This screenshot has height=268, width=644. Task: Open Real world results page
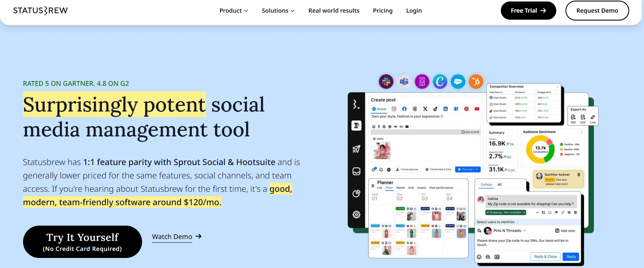tap(334, 10)
